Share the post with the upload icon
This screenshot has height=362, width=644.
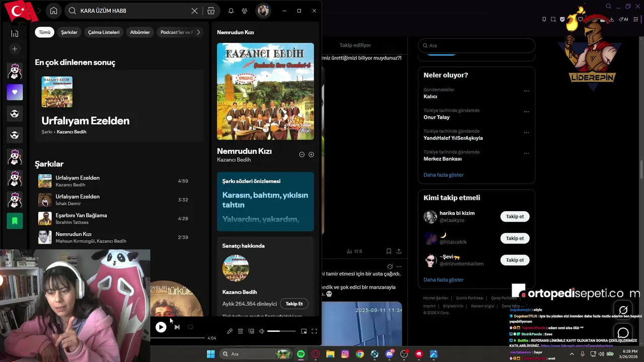399,251
